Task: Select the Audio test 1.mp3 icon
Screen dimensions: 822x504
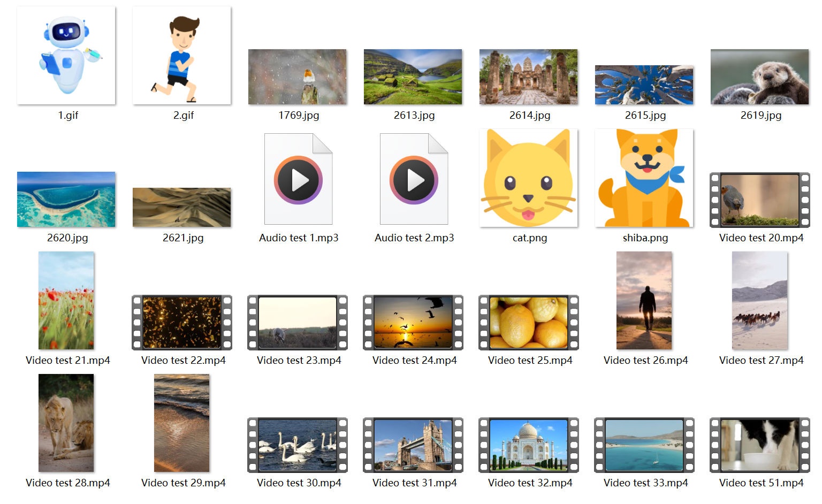Action: pyautogui.click(x=298, y=179)
